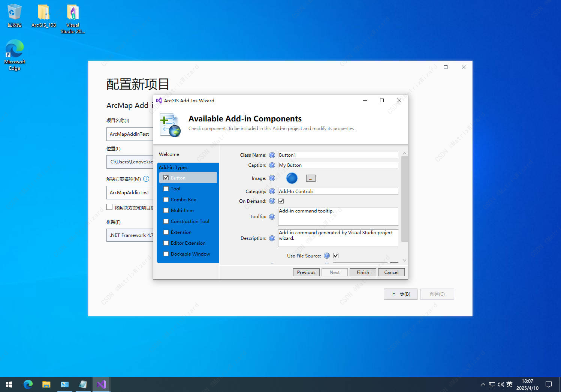Open File Explorer from the taskbar
The width and height of the screenshot is (561, 392).
tap(46, 385)
